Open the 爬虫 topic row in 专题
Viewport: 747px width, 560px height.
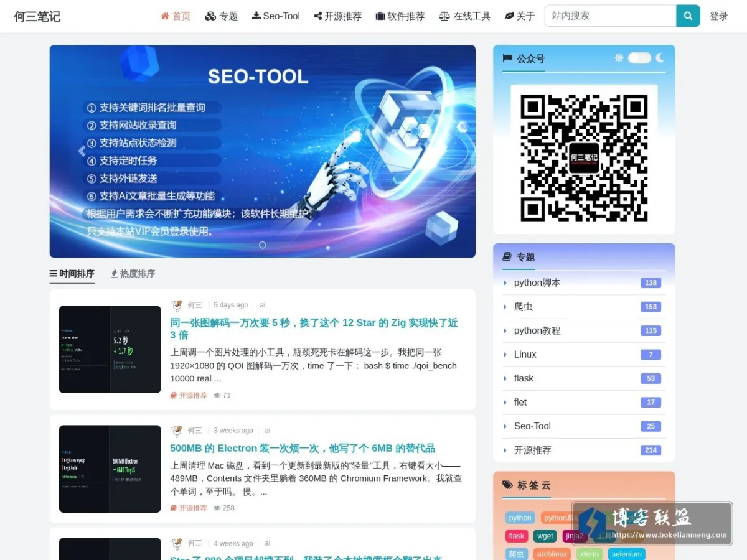tap(583, 307)
